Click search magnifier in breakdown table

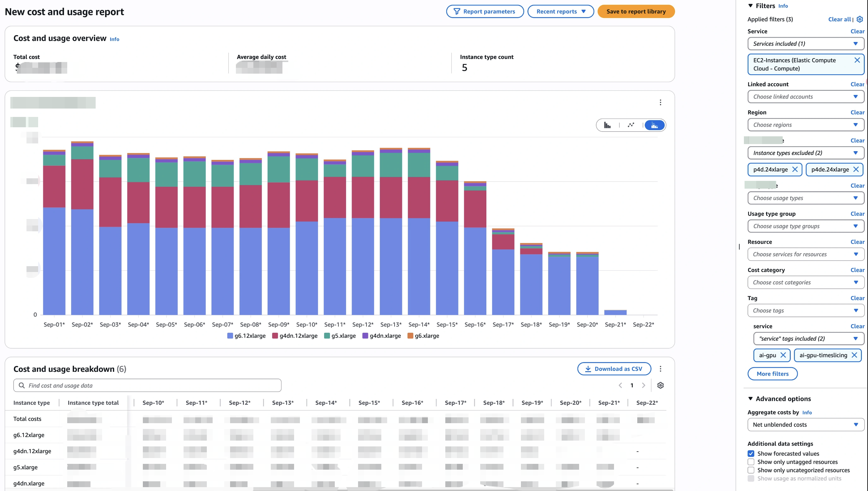(x=22, y=385)
